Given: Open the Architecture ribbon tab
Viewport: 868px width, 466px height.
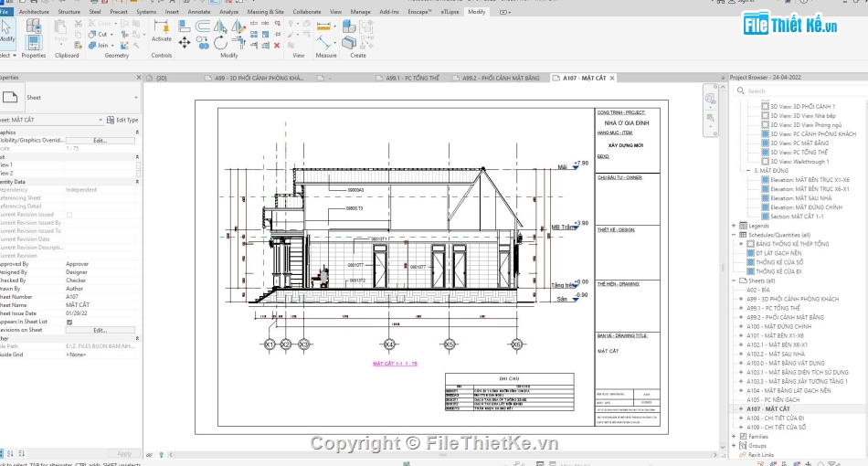Looking at the screenshot, I should click(x=34, y=12).
